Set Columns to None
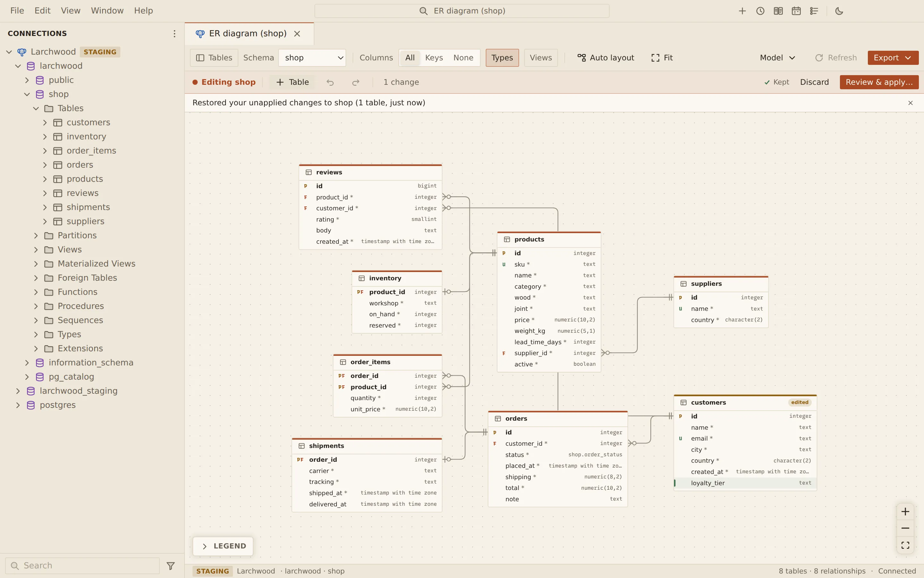The width and height of the screenshot is (924, 578). (x=463, y=58)
